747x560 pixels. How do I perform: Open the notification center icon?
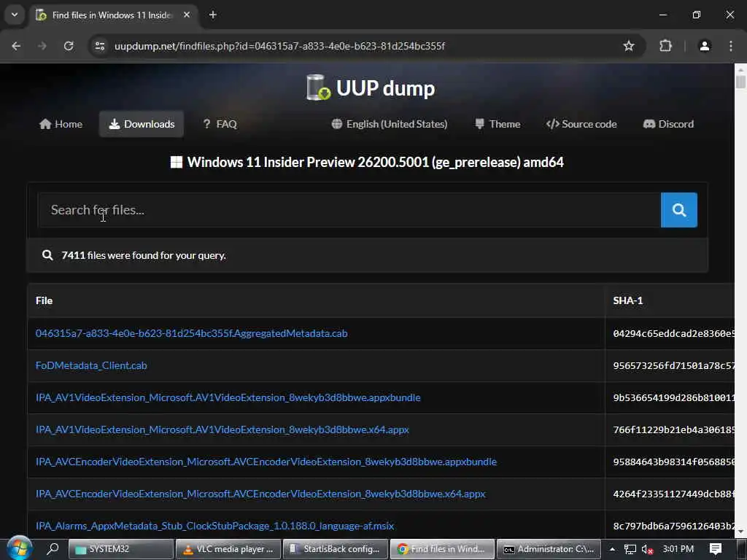[716, 549]
